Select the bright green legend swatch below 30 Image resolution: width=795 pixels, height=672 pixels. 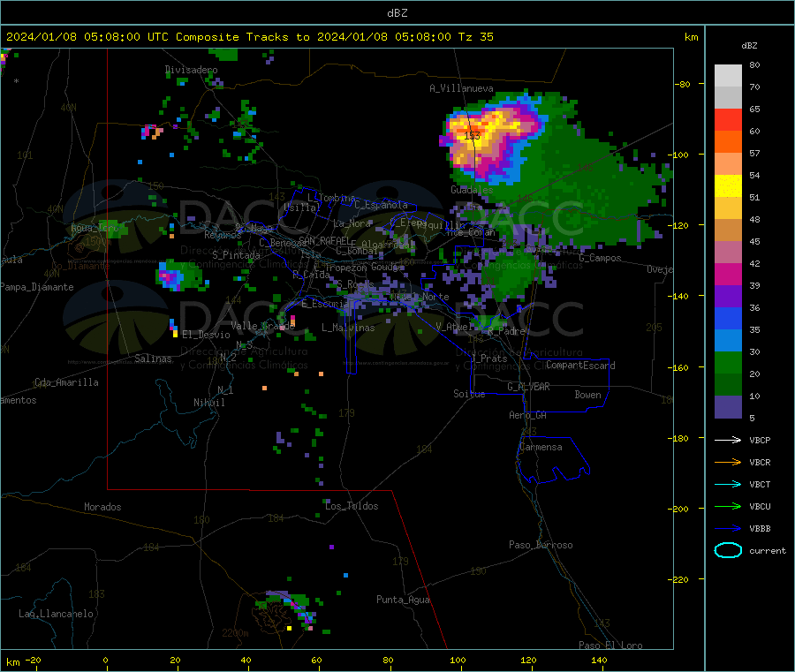(728, 362)
